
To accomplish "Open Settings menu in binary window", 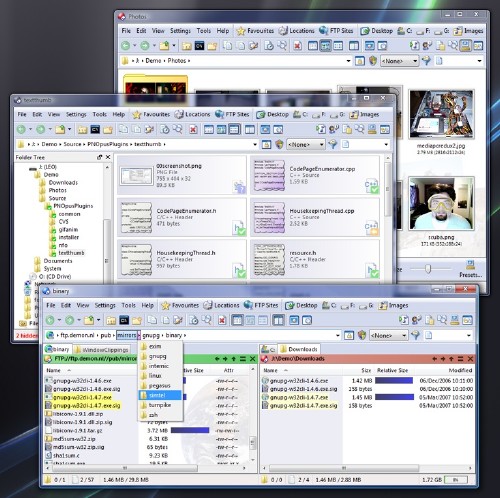I will pyautogui.click(x=105, y=305).
